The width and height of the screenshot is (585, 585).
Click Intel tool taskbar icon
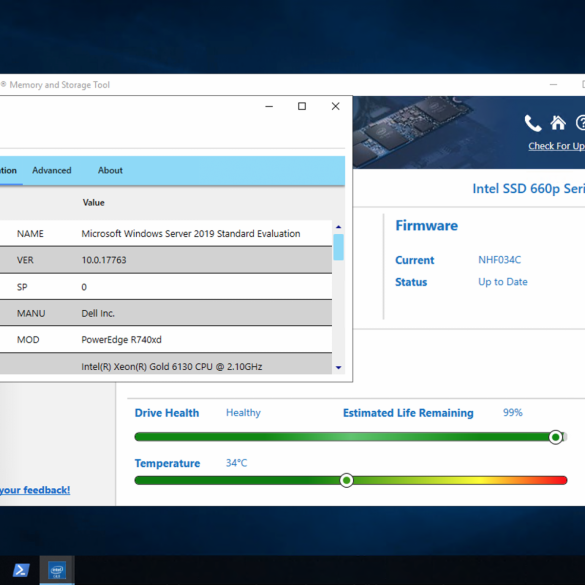[57, 570]
